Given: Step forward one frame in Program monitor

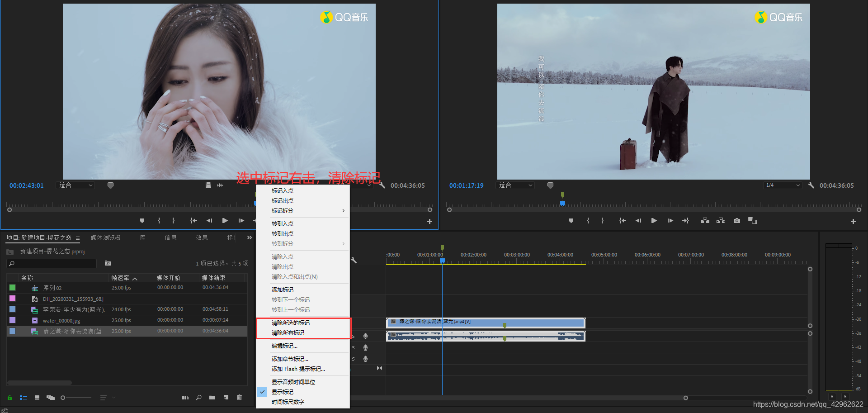Looking at the screenshot, I should click(670, 221).
